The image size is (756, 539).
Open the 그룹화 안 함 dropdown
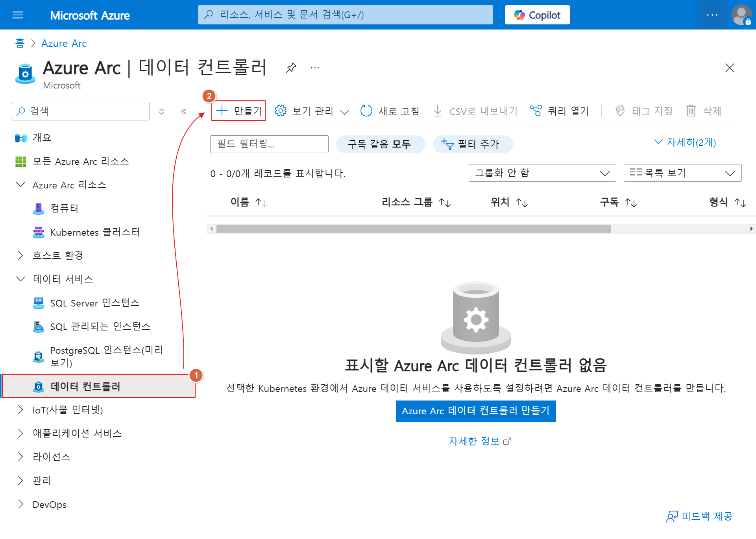tap(542, 173)
